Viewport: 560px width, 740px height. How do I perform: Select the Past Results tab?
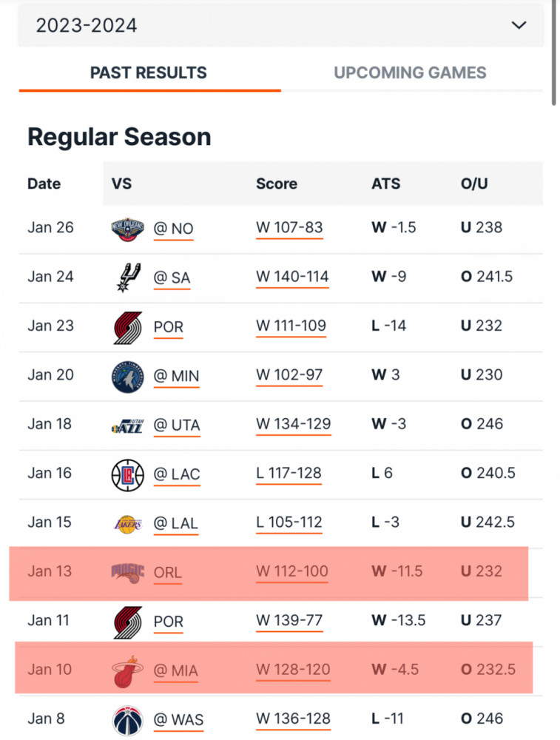point(149,73)
